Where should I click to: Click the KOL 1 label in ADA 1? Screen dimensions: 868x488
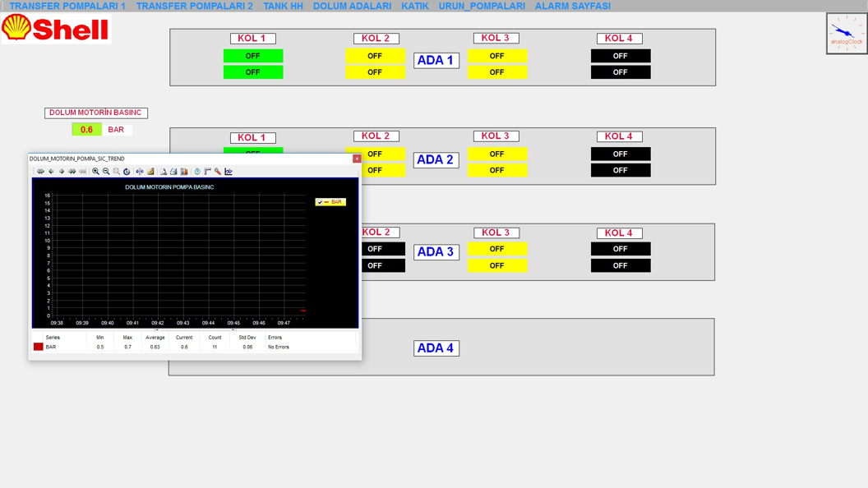point(253,38)
